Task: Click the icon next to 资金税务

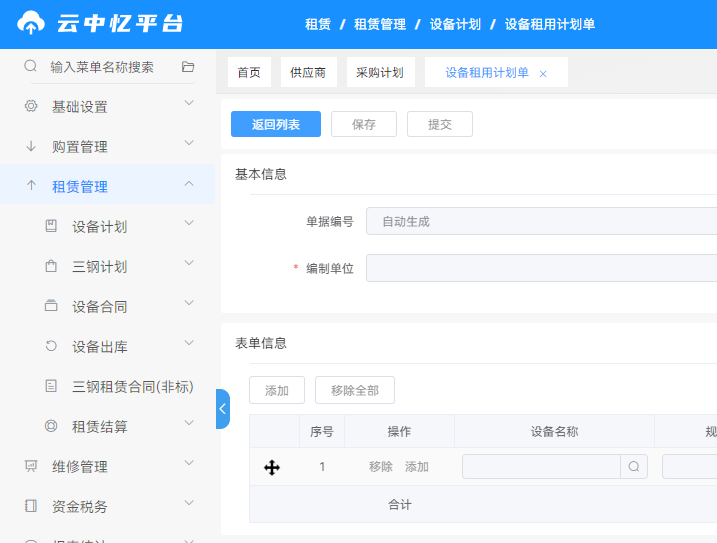Action: 31,506
